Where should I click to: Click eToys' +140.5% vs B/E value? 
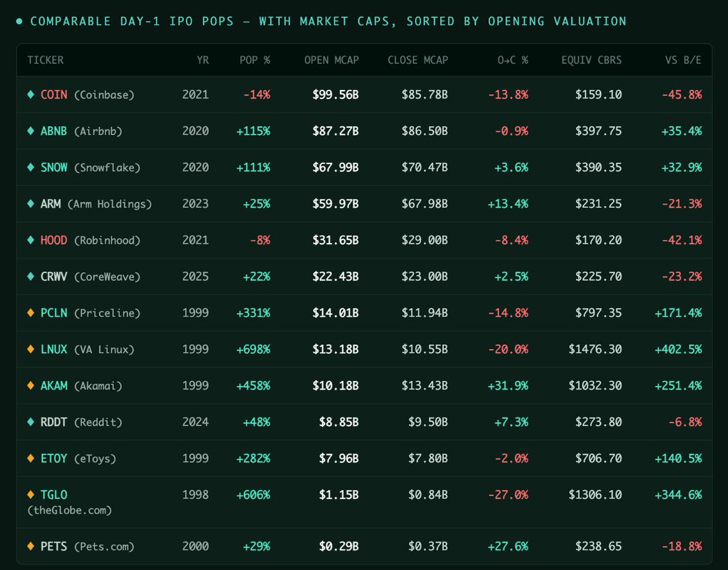[678, 458]
